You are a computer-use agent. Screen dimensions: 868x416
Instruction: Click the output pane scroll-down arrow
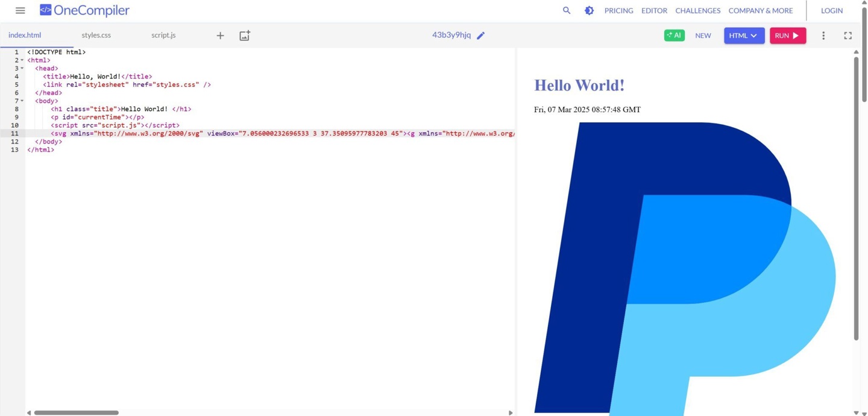[x=856, y=413]
